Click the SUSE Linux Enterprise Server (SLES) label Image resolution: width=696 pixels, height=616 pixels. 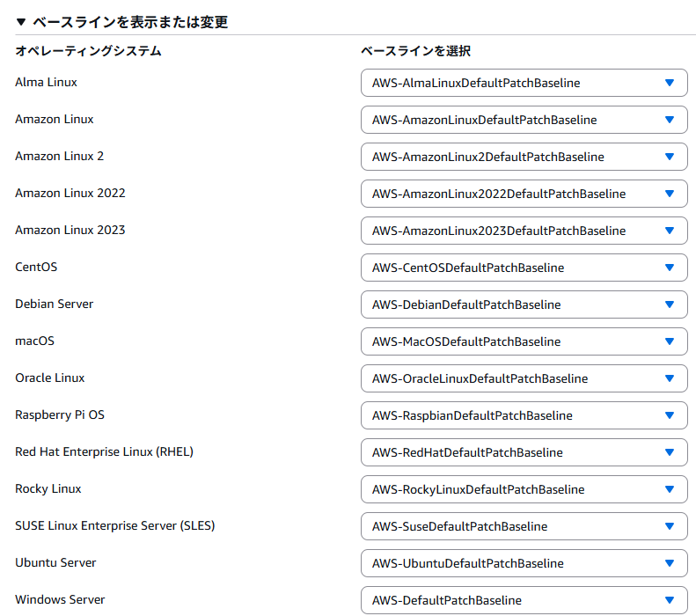(x=115, y=526)
